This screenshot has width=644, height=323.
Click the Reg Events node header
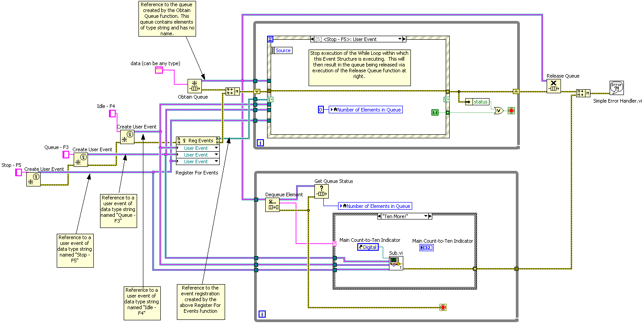pyautogui.click(x=198, y=141)
